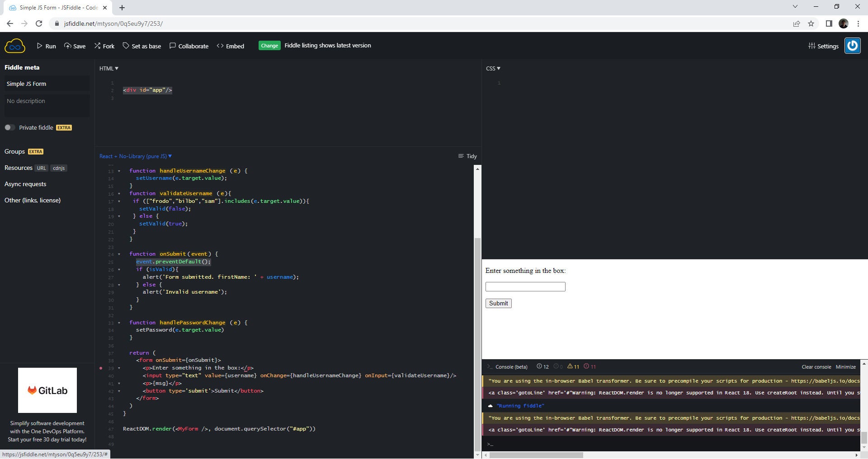Viewport: 868px width, 459px height.
Task: Open the Settings panel
Action: 823,46
